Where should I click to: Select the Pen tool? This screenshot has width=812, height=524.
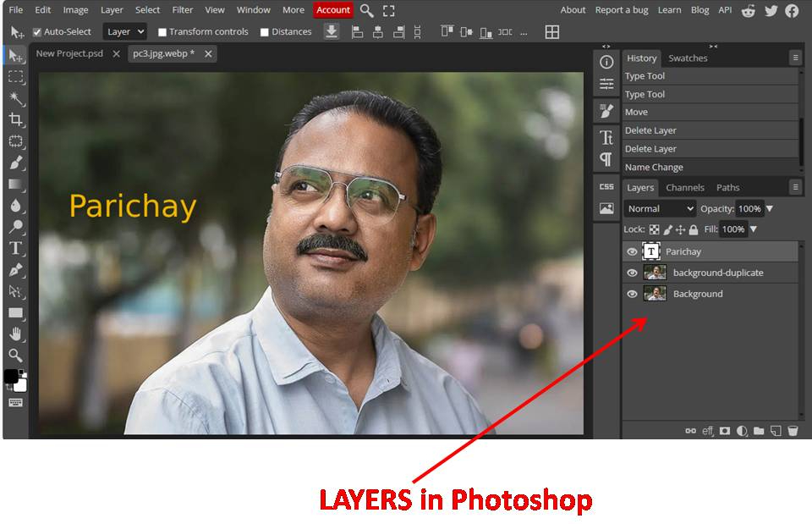(x=16, y=270)
